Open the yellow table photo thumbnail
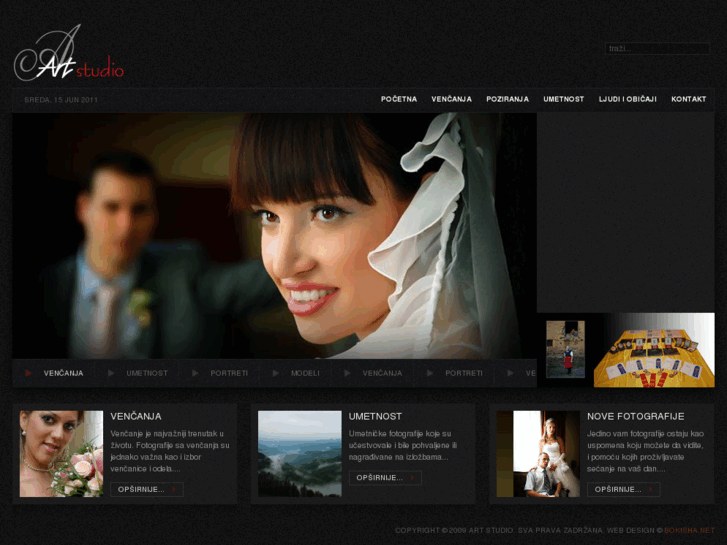727x545 pixels. point(654,350)
